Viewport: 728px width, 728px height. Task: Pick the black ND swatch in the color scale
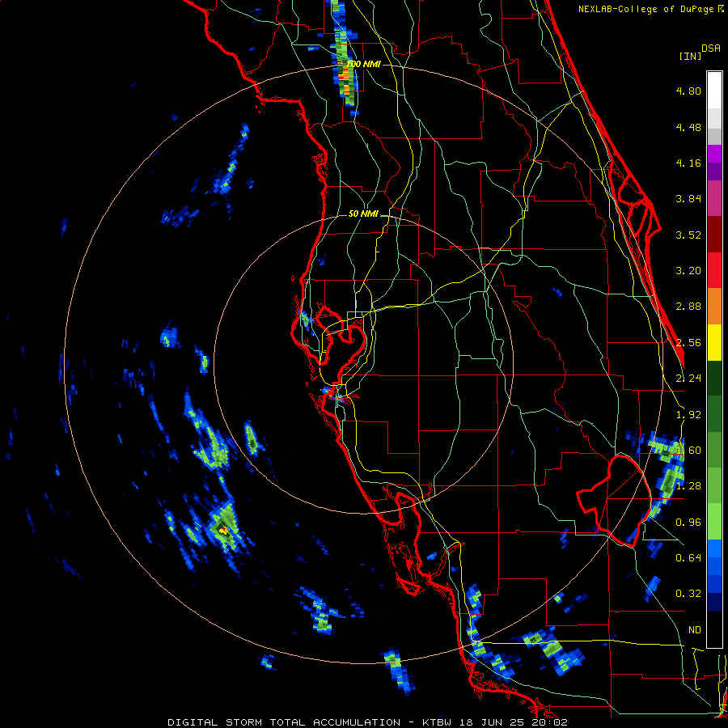click(714, 629)
